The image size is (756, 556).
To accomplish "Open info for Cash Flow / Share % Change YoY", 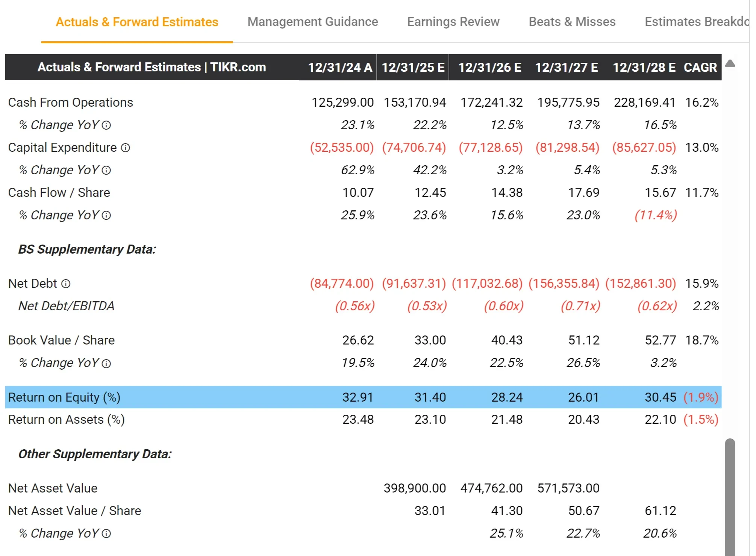I will [x=107, y=216].
